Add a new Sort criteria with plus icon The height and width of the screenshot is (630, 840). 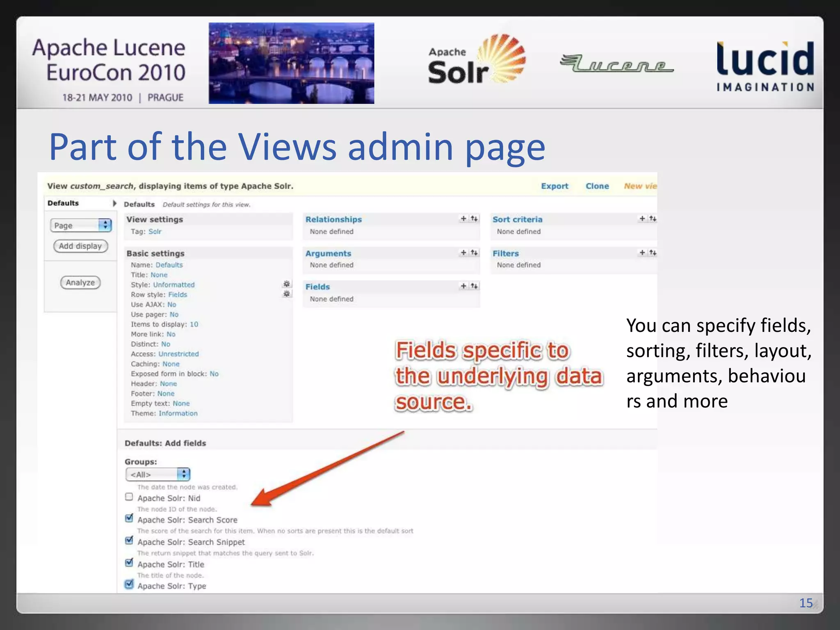tap(642, 219)
